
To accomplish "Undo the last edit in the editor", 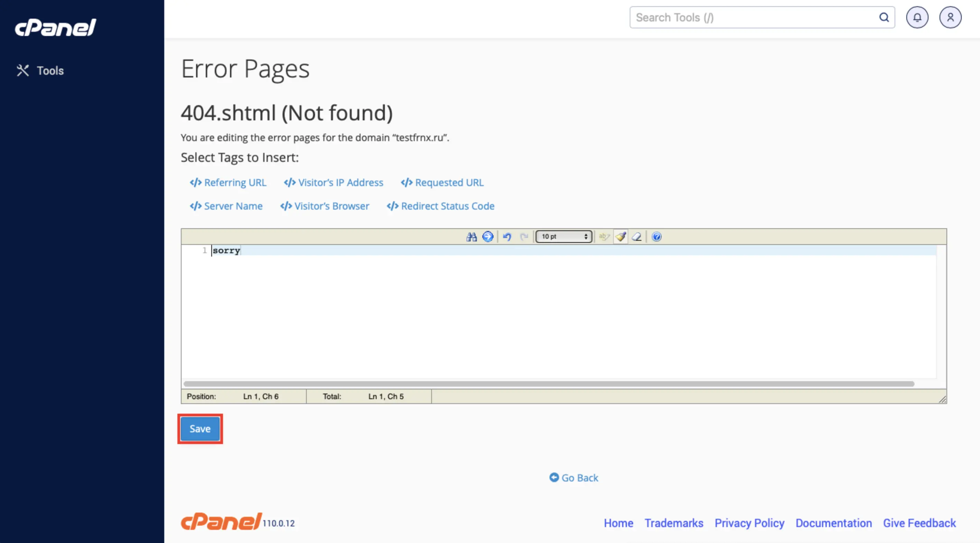I will pos(507,237).
